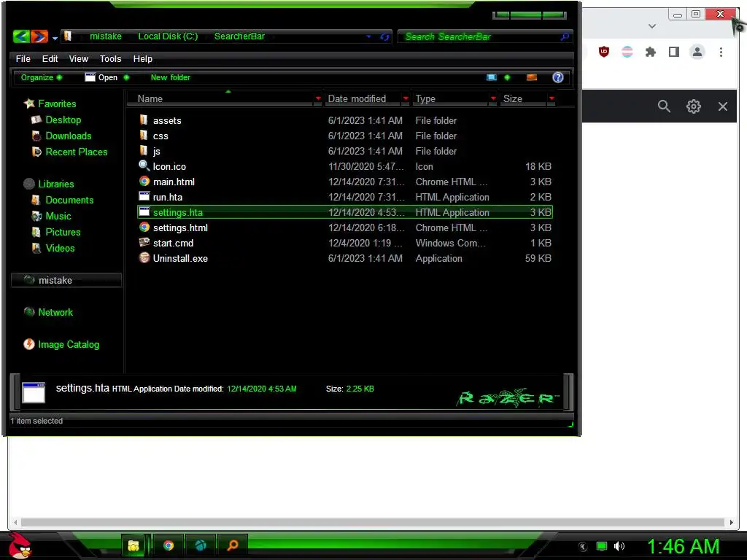Toggle the preview pane icon

coord(532,77)
